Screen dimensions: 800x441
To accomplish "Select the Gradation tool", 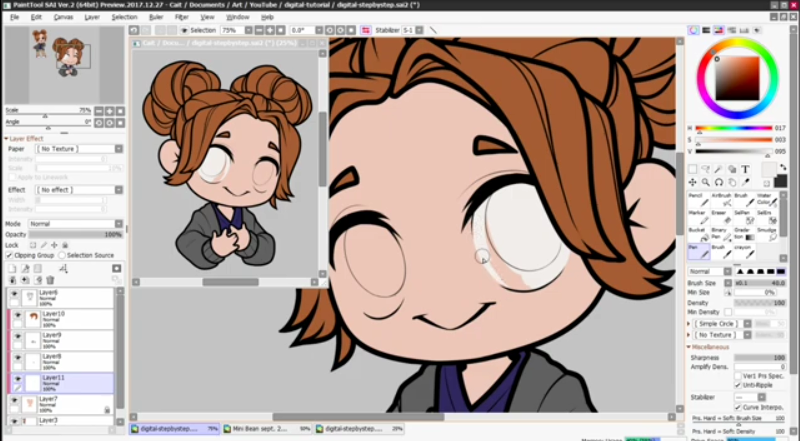I will click(744, 235).
